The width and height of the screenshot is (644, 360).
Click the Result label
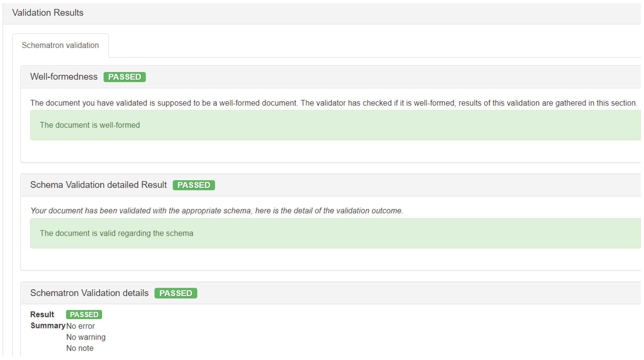point(42,314)
